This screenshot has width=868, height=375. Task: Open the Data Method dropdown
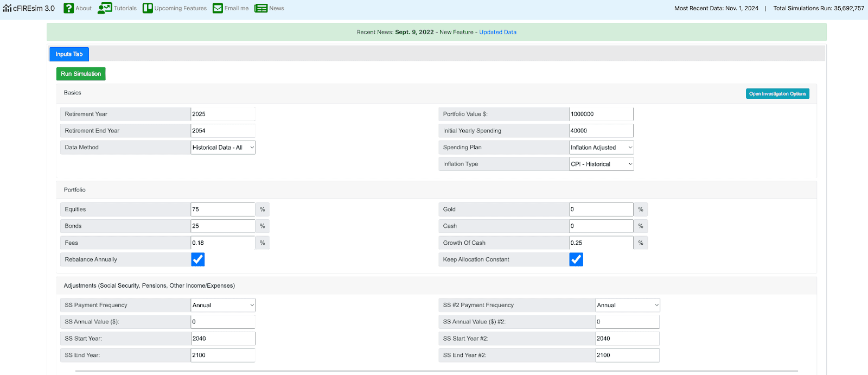[x=223, y=148]
